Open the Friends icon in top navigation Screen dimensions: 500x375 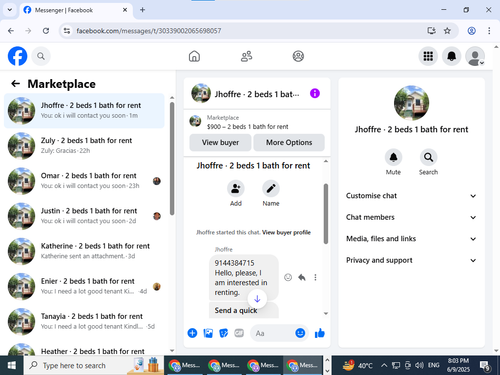coord(246,56)
